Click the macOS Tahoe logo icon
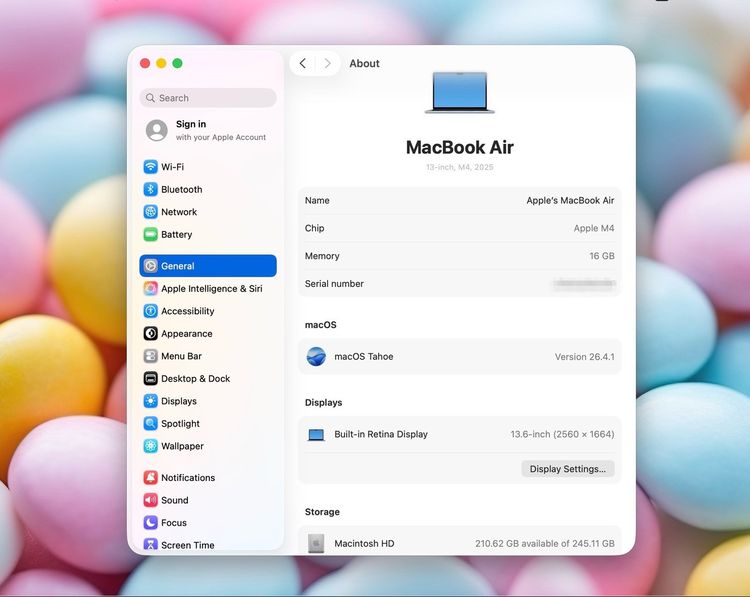This screenshot has width=750, height=597. click(x=316, y=356)
